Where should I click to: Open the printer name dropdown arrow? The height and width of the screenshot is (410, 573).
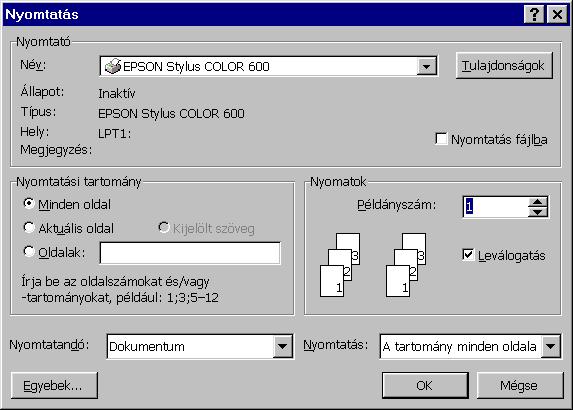tap(426, 67)
